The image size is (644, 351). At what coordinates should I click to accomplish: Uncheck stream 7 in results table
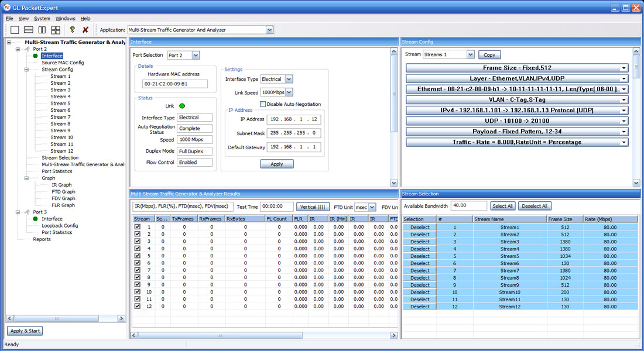click(137, 270)
